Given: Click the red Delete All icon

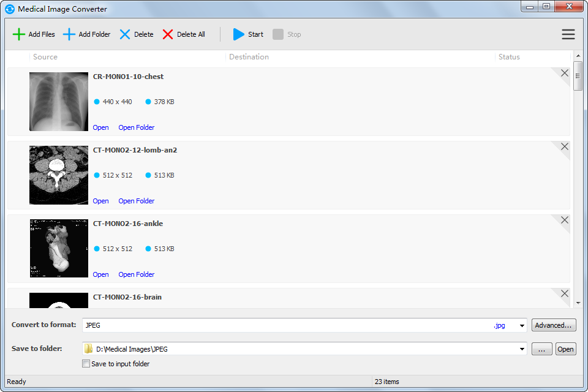Looking at the screenshot, I should point(168,34).
